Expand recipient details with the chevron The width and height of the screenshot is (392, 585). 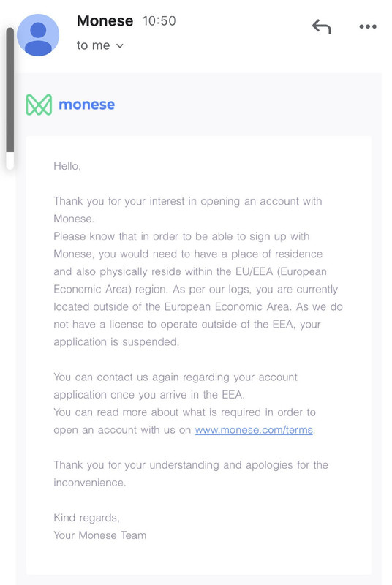click(120, 46)
